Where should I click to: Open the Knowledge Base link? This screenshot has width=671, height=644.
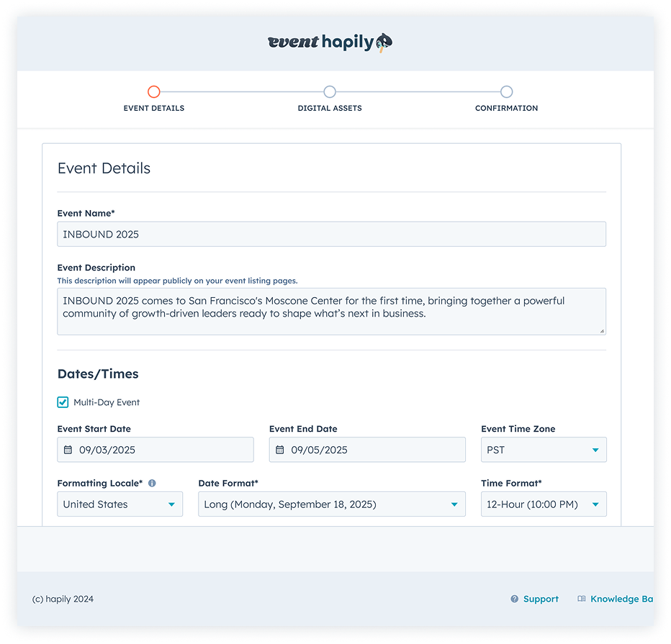tap(621, 599)
